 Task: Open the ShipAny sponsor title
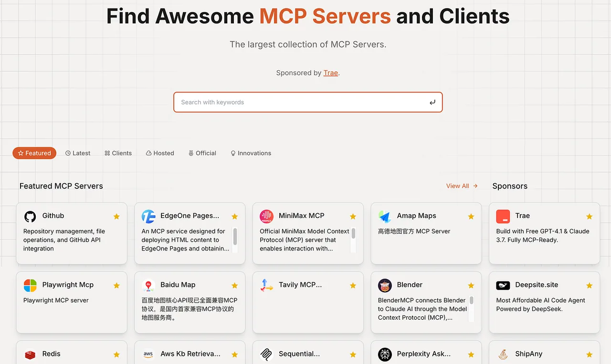pyautogui.click(x=529, y=354)
